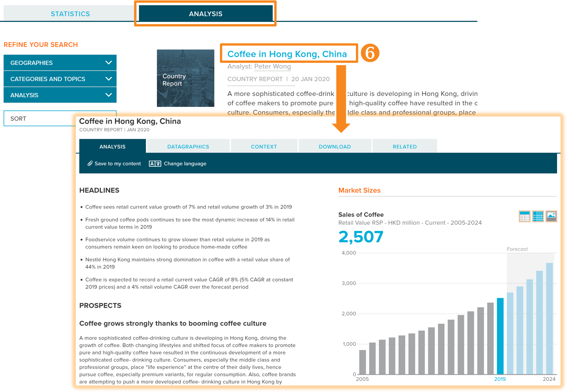Switch chart to image view icon
The height and width of the screenshot is (392, 567).
point(551,216)
